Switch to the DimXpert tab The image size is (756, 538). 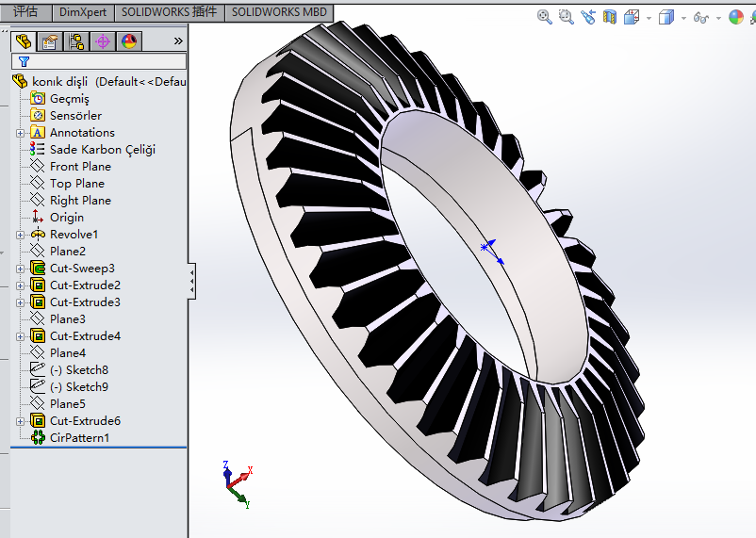[x=82, y=12]
